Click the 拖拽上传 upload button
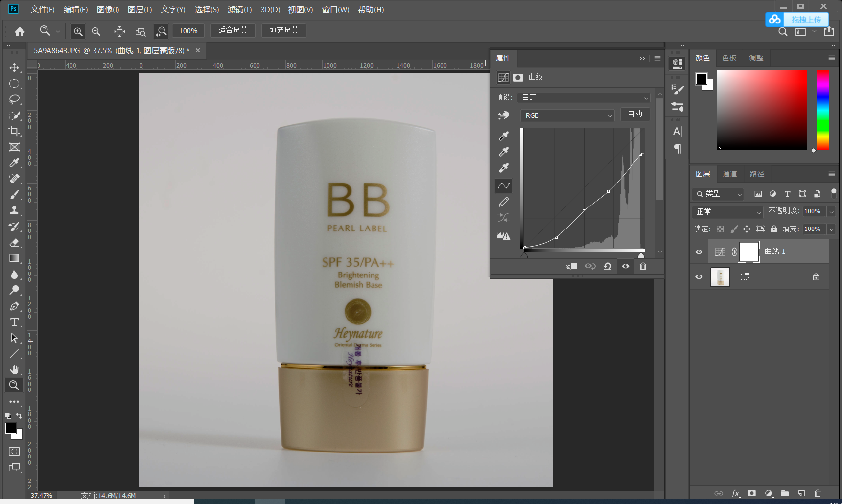The image size is (842, 504). coord(797,20)
